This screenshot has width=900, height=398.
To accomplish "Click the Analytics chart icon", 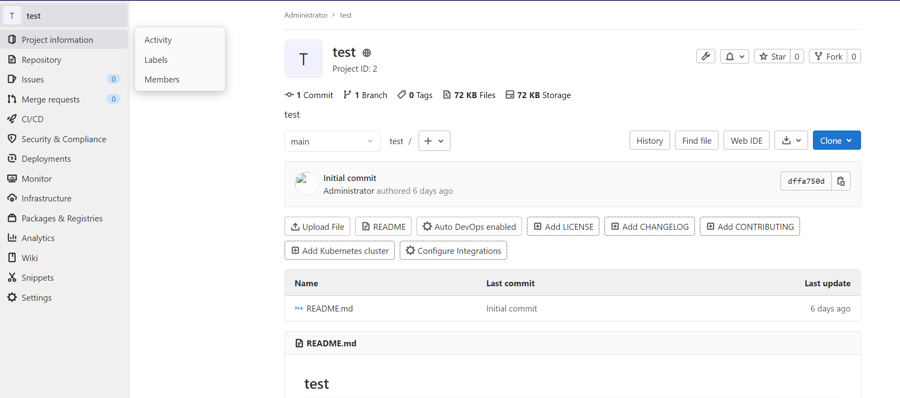I will click(11, 238).
